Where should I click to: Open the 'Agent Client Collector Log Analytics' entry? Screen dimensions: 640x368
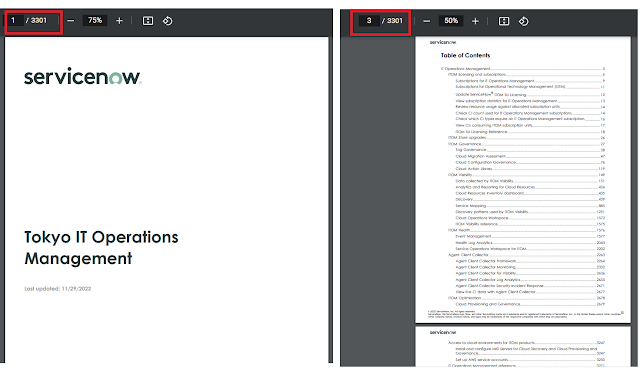[x=530, y=279]
